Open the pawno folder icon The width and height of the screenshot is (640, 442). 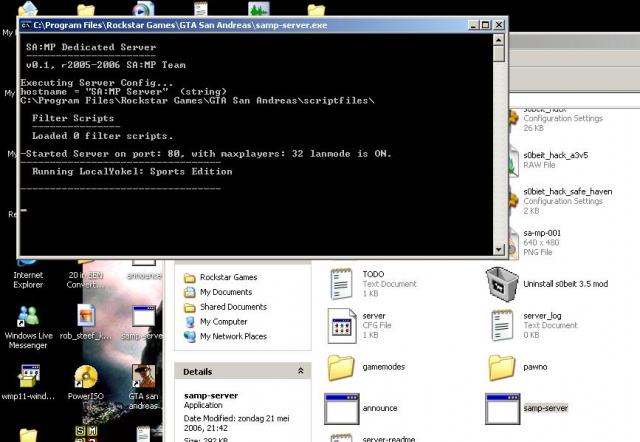coord(501,367)
